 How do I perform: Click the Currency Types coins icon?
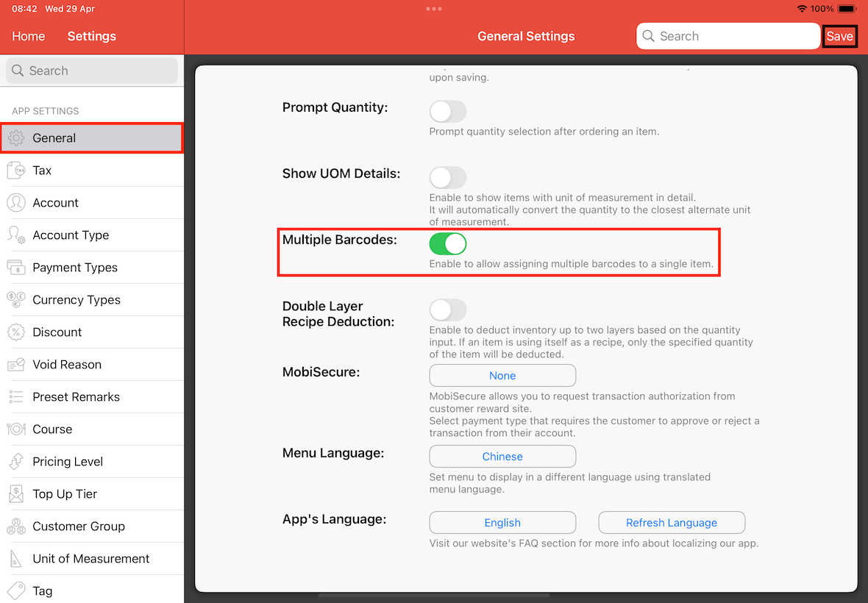(x=16, y=300)
